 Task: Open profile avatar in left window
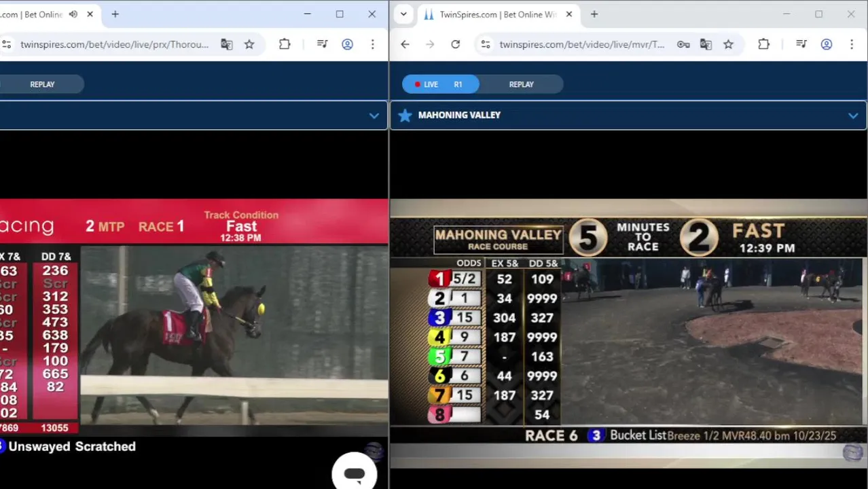point(347,44)
